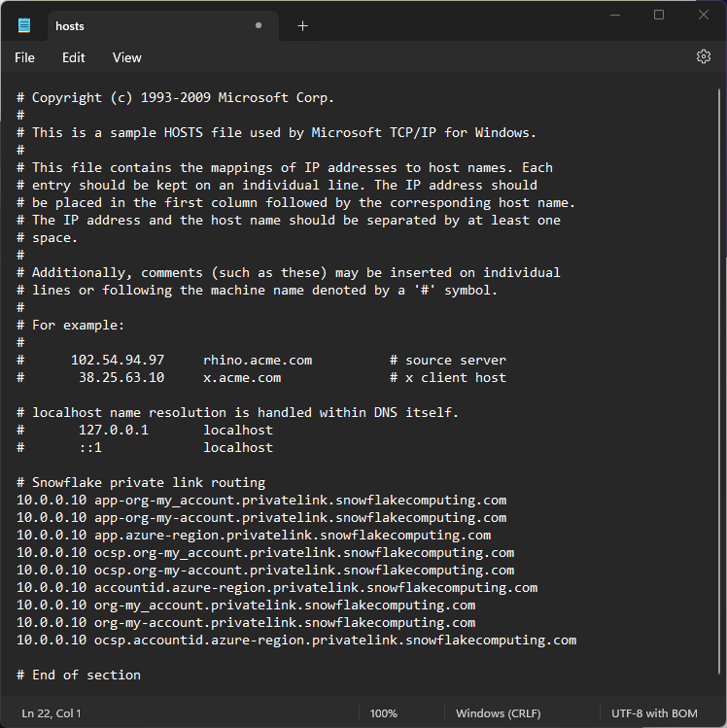Click the ::1 localhost line

point(145,447)
